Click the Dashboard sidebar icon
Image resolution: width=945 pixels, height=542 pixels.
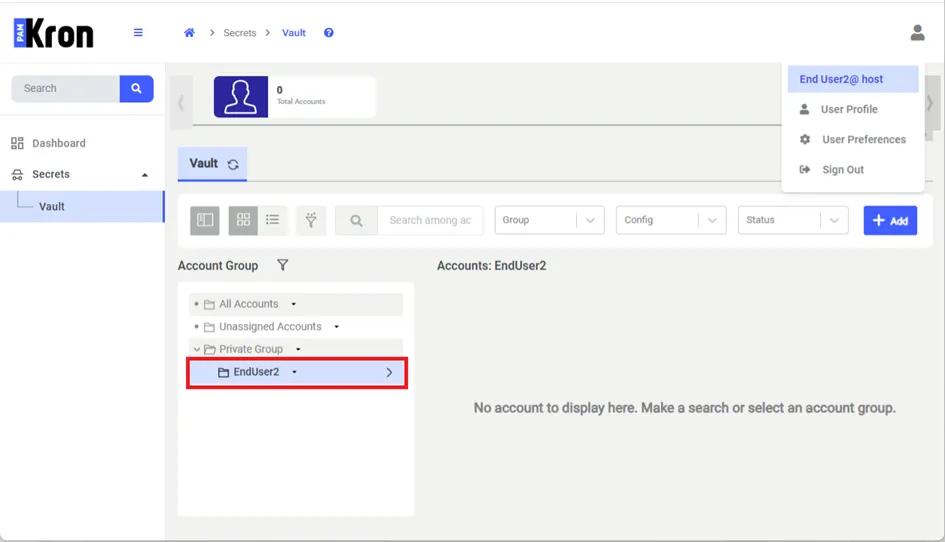[17, 143]
